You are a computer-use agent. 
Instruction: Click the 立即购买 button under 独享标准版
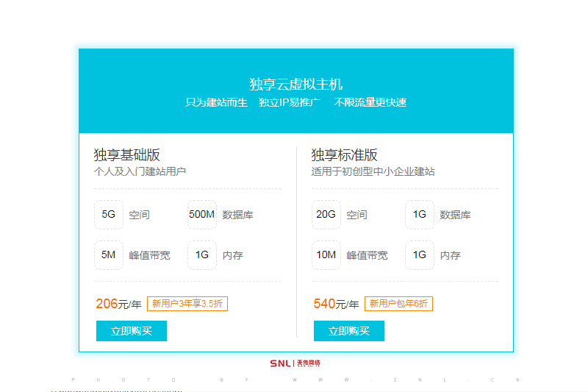(349, 331)
